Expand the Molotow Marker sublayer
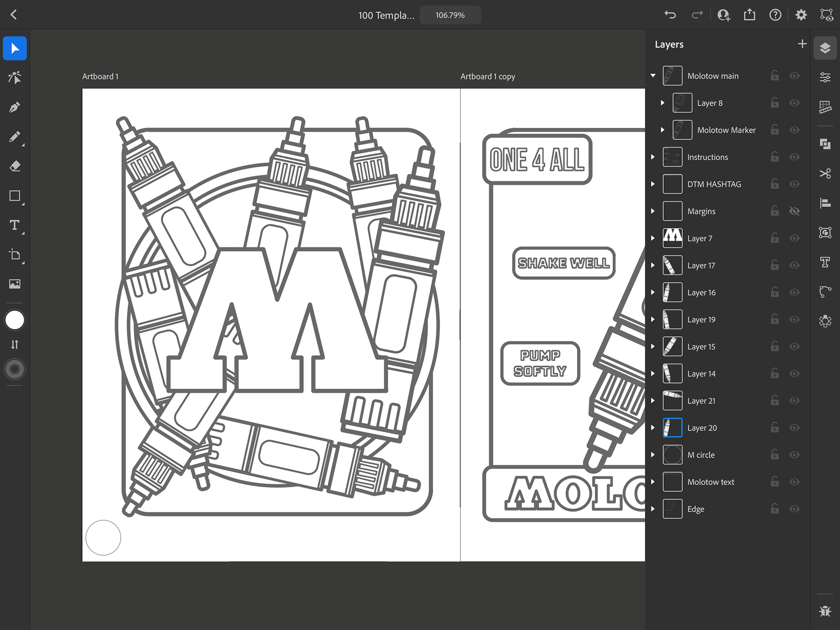The width and height of the screenshot is (840, 630). (x=662, y=130)
